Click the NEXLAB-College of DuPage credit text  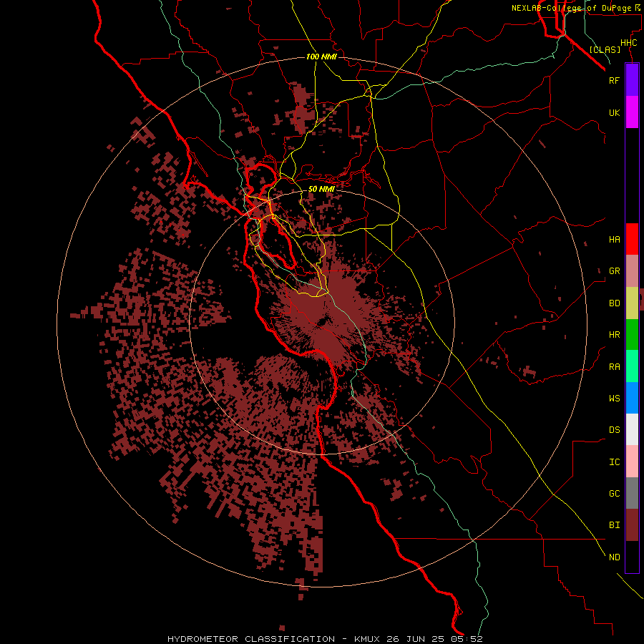tap(571, 8)
